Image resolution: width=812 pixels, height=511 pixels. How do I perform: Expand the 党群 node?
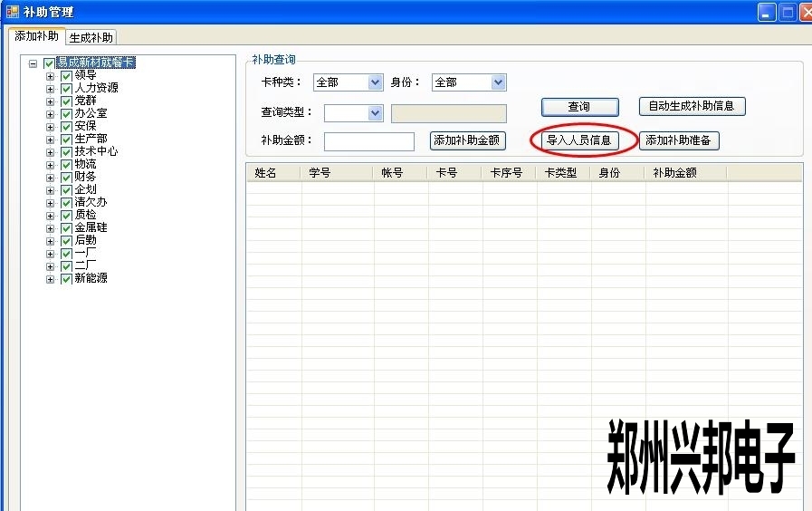50,101
